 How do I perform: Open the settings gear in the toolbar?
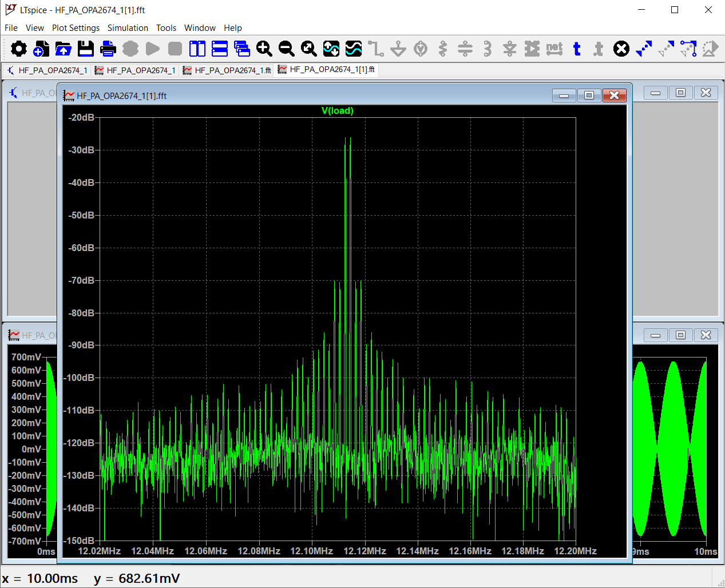point(18,49)
